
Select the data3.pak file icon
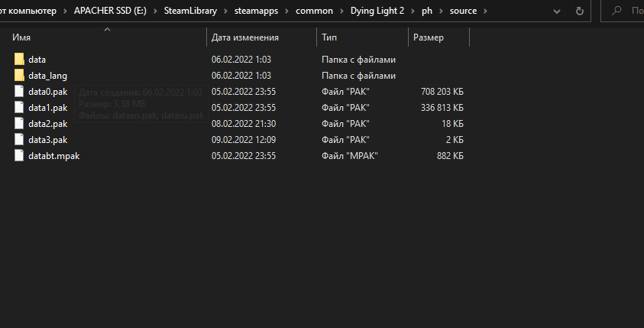[20, 140]
